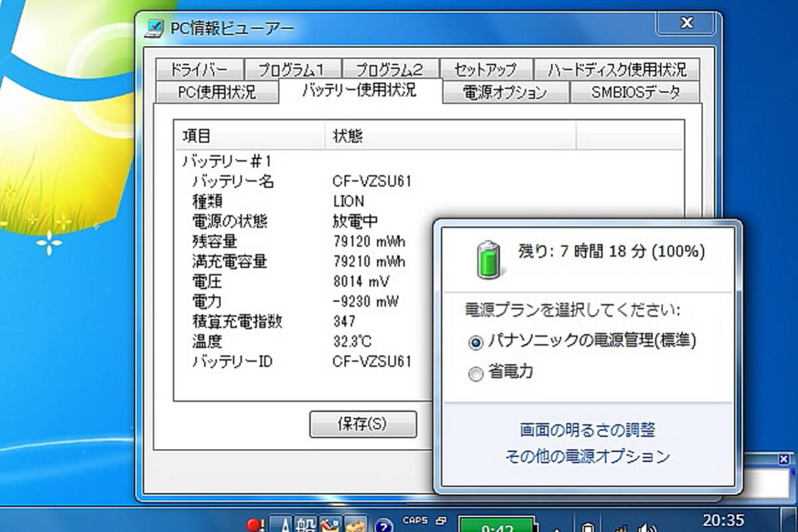The width and height of the screenshot is (798, 532).
Task: Select the 温度 row
Action: pos(207,341)
